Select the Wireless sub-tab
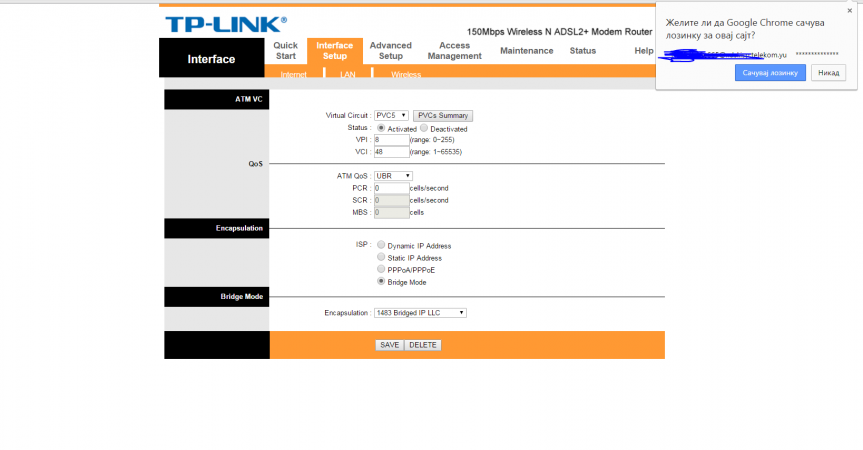Image resolution: width=863 pixels, height=450 pixels. (406, 74)
